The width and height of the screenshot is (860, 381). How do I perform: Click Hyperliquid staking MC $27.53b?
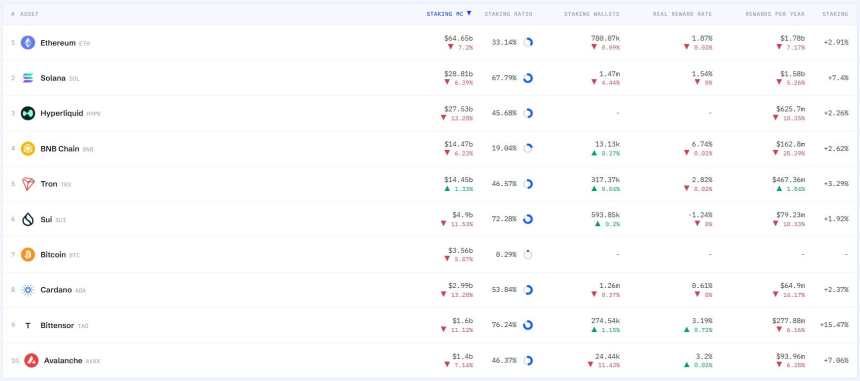[x=459, y=109]
